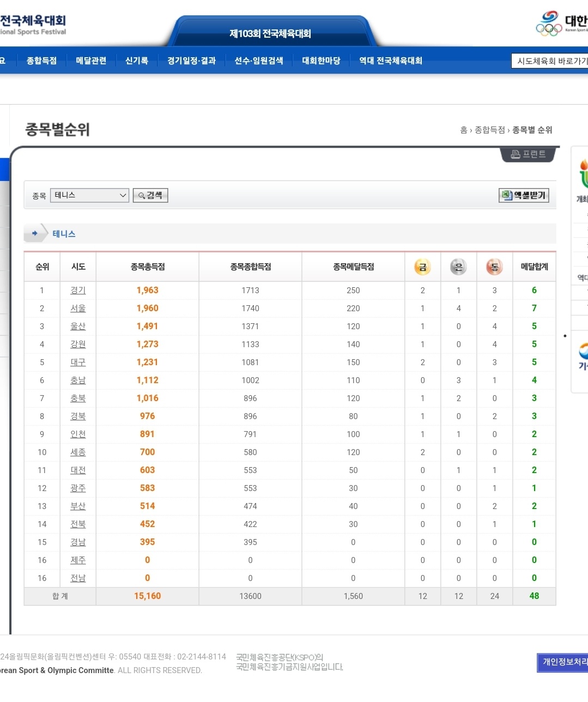The height and width of the screenshot is (702, 588).
Task: Open the 경기 region link
Action: 78,291
